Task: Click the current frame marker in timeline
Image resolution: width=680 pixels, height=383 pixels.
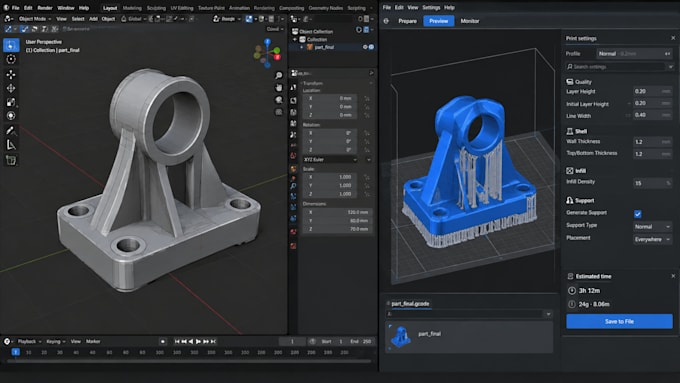Action: click(x=16, y=352)
